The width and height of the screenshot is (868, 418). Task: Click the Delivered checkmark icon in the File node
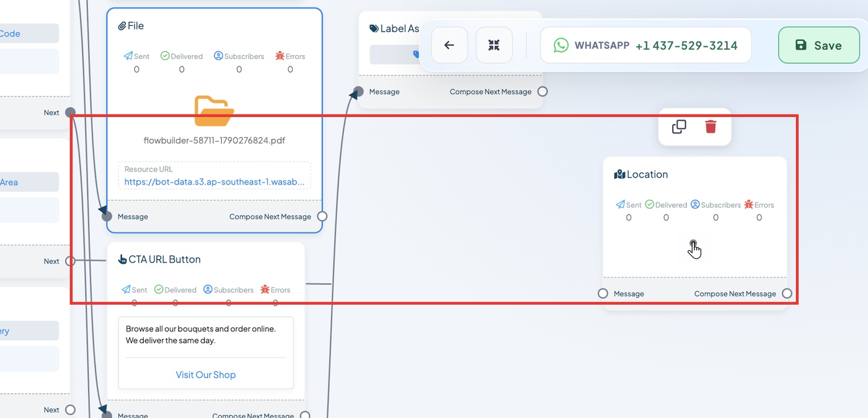click(165, 56)
